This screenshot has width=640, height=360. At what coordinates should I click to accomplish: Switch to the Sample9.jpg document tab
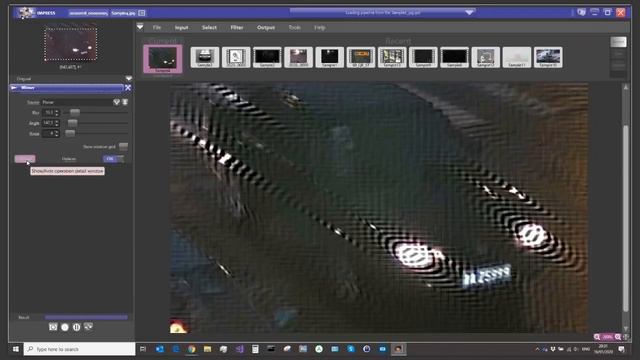(123, 13)
